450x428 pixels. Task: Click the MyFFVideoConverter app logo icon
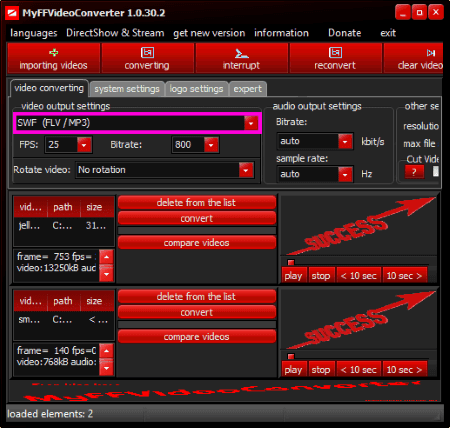tap(12, 13)
